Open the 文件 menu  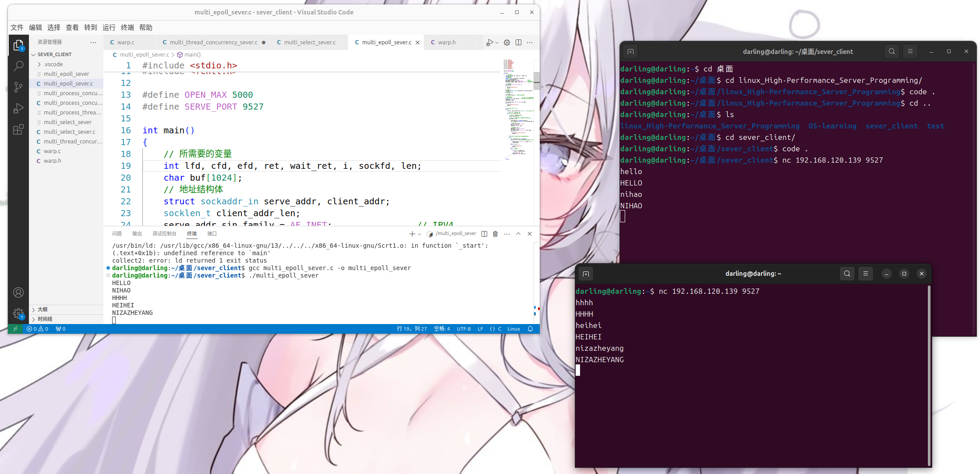[17, 28]
